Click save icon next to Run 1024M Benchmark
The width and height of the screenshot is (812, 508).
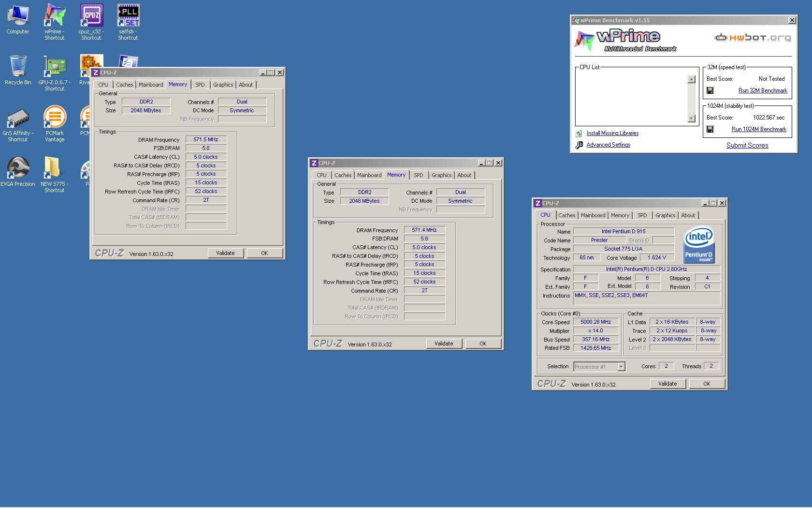pyautogui.click(x=710, y=129)
